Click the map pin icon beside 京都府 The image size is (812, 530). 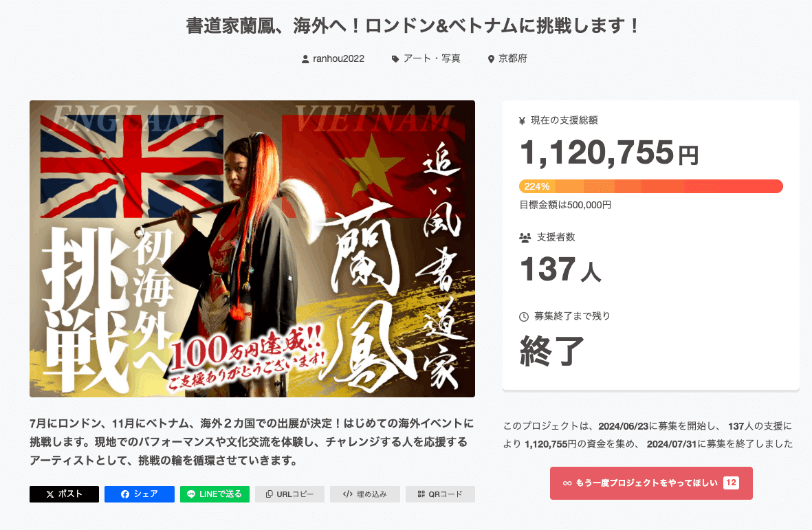491,59
